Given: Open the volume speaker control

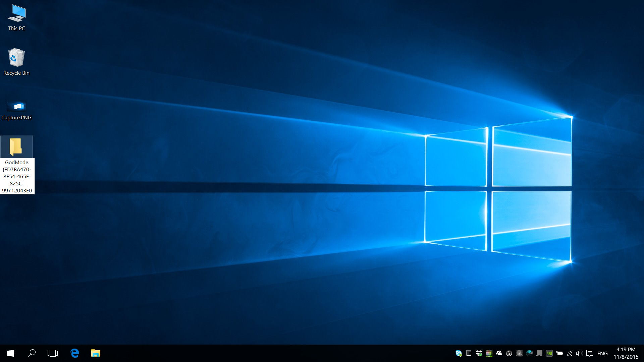Looking at the screenshot, I should click(x=579, y=353).
